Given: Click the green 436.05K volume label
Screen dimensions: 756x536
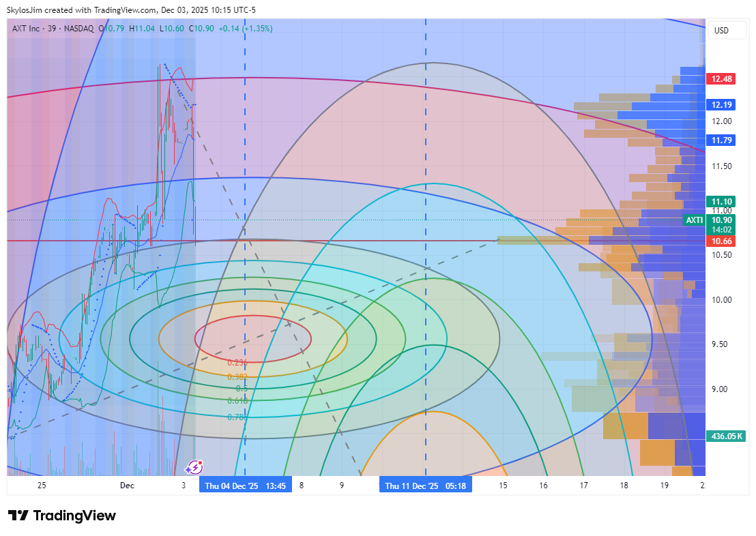Looking at the screenshot, I should click(x=727, y=436).
